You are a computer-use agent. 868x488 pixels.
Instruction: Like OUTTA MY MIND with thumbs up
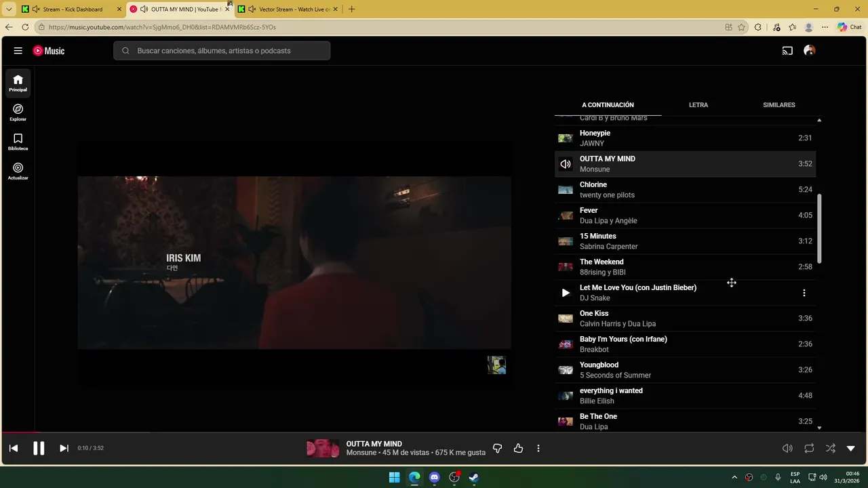tap(519, 448)
